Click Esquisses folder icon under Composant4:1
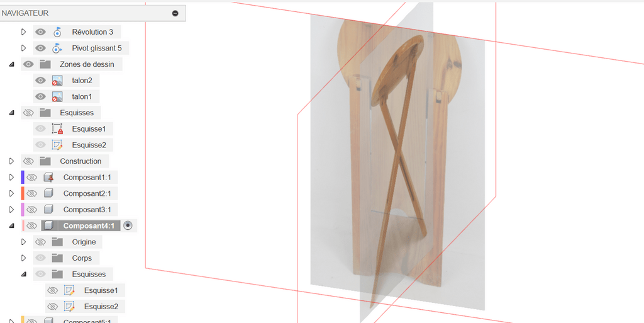The width and height of the screenshot is (644, 323). pyautogui.click(x=57, y=274)
